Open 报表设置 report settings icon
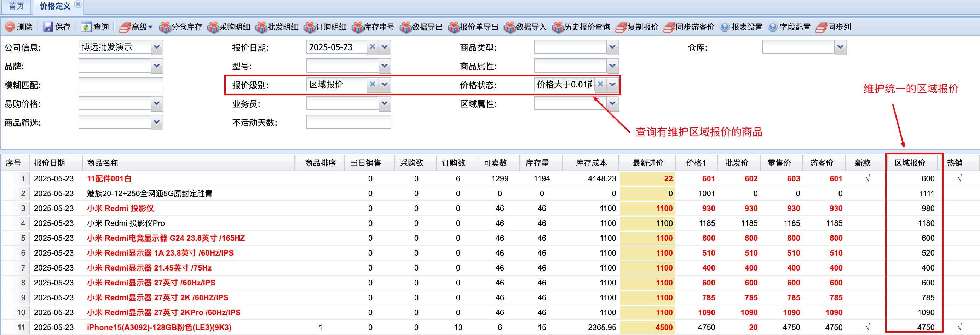The height and width of the screenshot is (335, 980). point(725,27)
